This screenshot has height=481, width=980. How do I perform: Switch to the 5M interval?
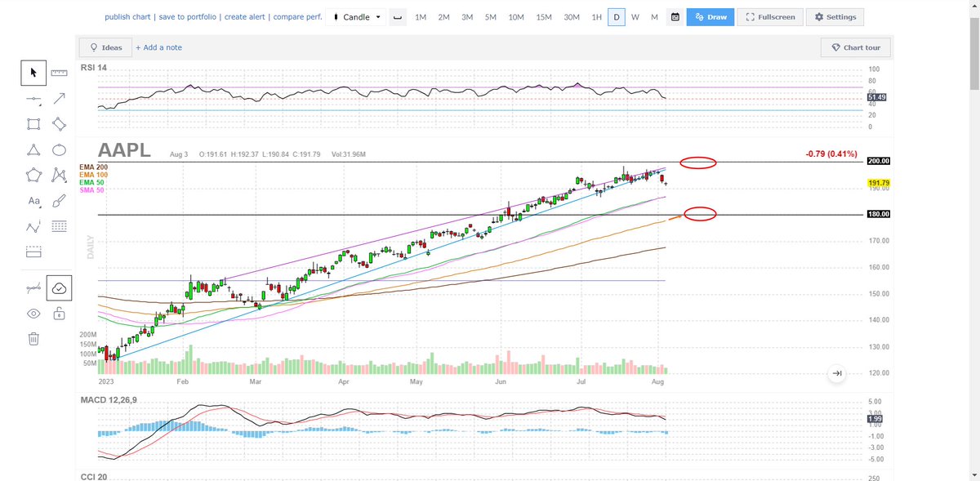(x=490, y=17)
